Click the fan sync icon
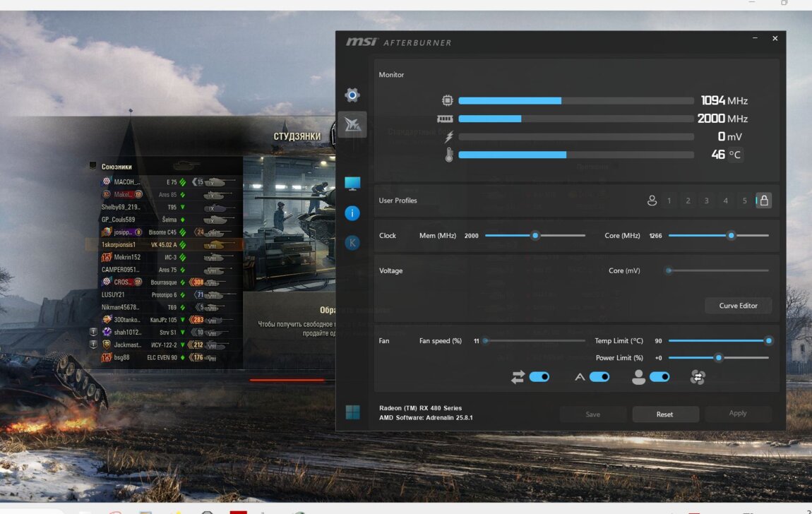 [698, 378]
